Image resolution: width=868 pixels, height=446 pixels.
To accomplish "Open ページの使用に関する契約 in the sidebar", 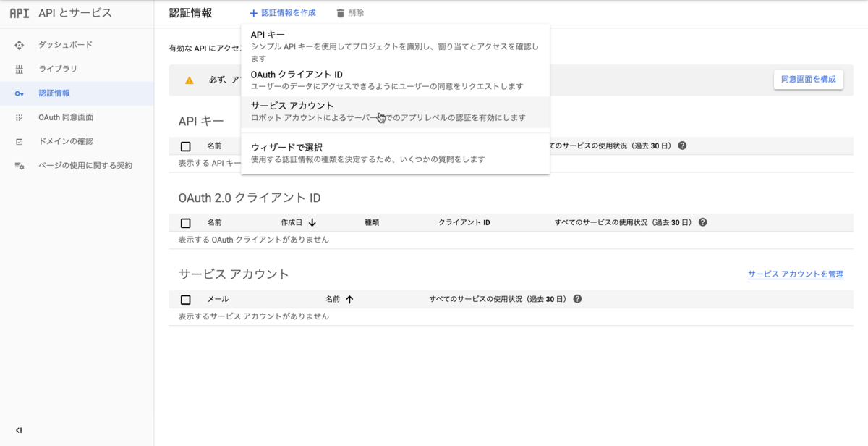I will click(77, 166).
